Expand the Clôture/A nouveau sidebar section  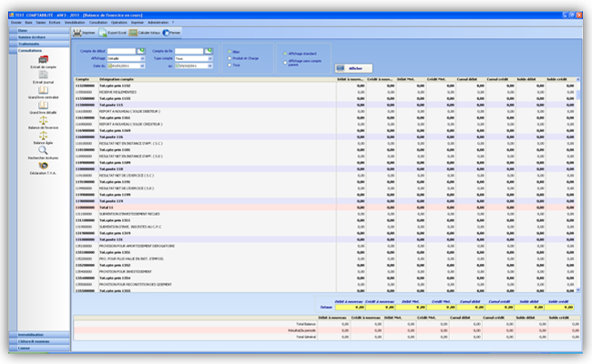[39, 341]
